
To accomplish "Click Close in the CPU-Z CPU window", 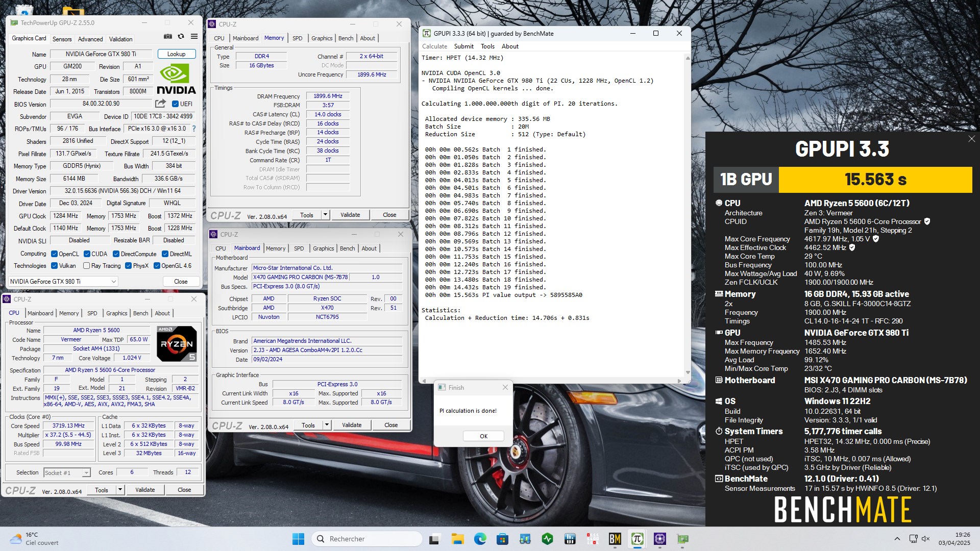I will (184, 490).
